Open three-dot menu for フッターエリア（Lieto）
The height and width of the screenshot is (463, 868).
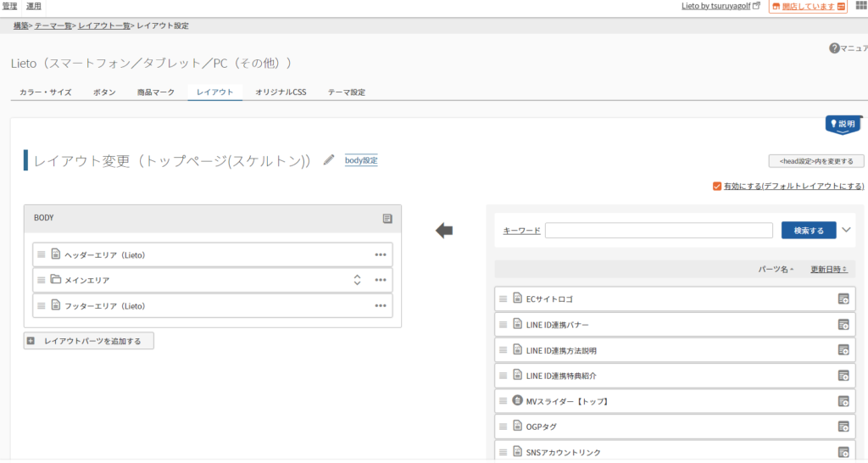381,305
